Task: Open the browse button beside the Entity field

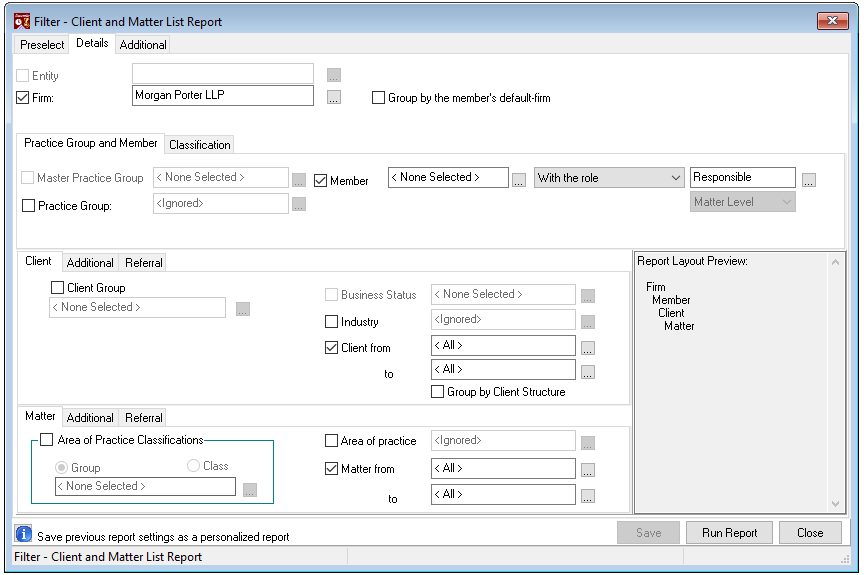Action: (x=333, y=75)
